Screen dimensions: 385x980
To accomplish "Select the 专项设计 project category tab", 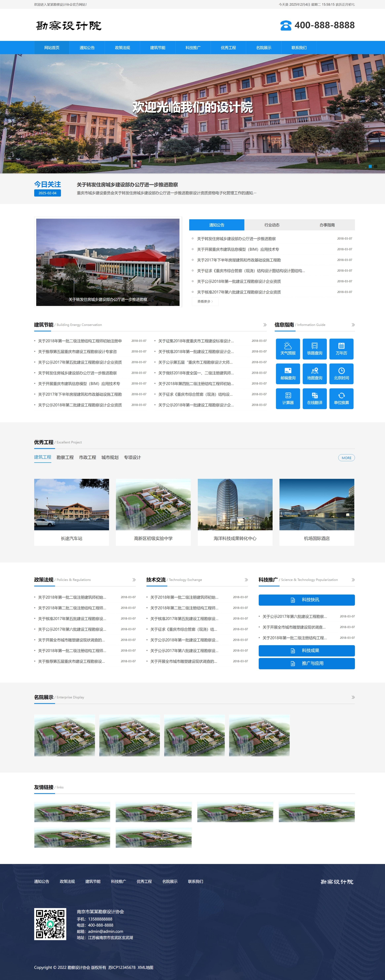I will [133, 457].
